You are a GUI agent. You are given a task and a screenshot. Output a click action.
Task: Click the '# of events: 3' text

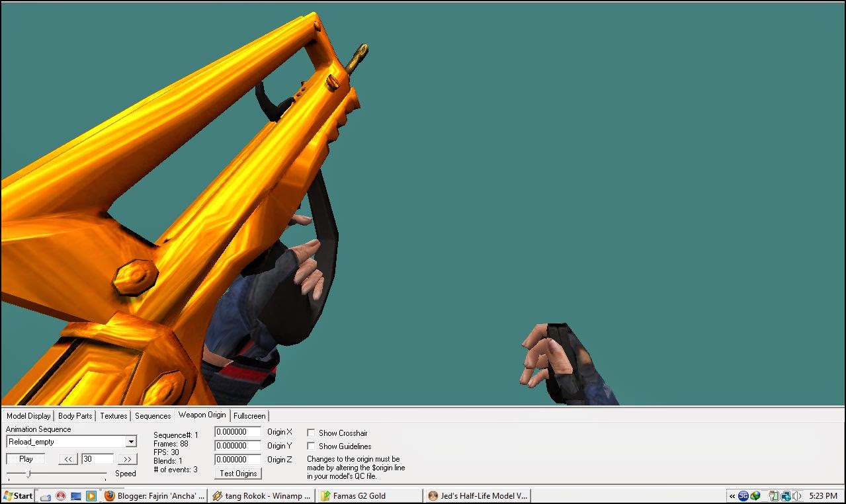[175, 470]
